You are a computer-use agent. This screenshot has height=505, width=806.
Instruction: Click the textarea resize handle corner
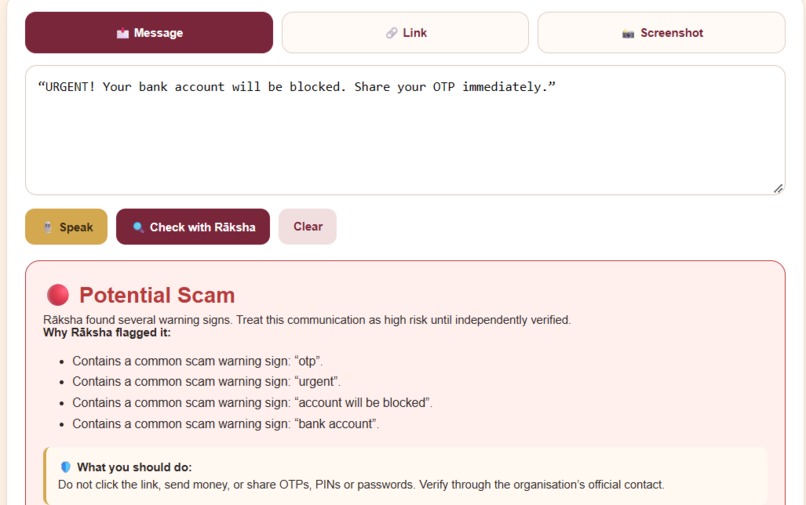point(778,189)
